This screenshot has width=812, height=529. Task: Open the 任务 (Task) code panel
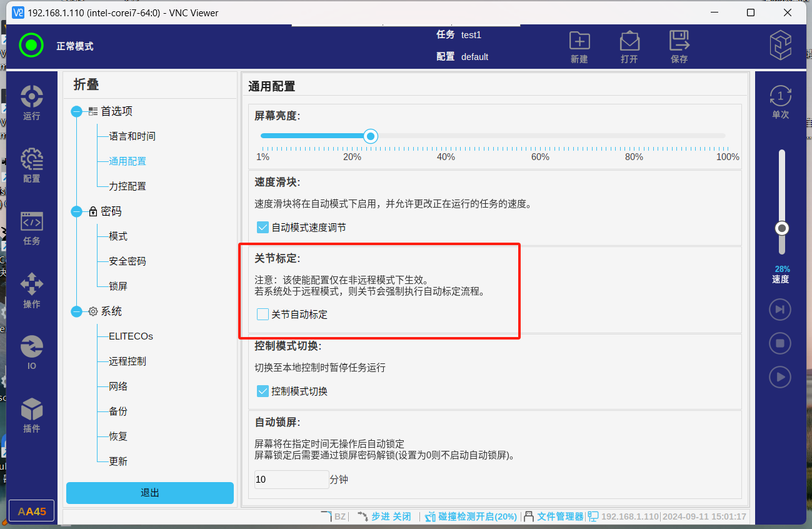[31, 228]
